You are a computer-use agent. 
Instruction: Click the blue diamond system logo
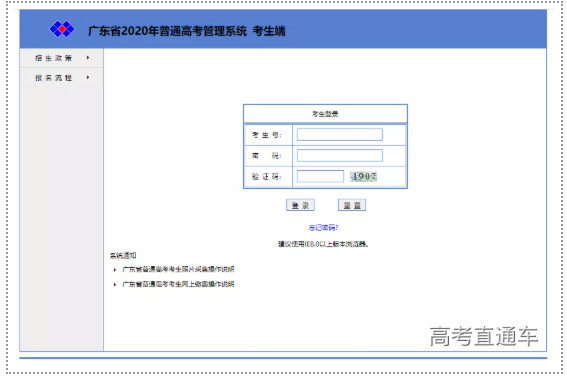coord(62,29)
